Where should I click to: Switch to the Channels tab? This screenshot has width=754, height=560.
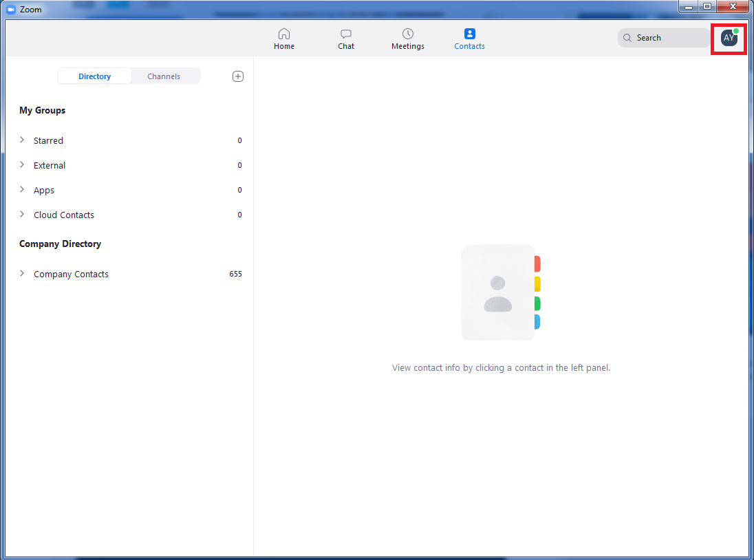tap(164, 76)
